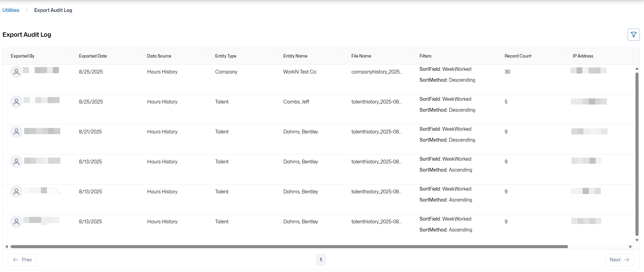Click the vertical scrollbar thumb
This screenshot has width=644, height=272.
pos(637,154)
